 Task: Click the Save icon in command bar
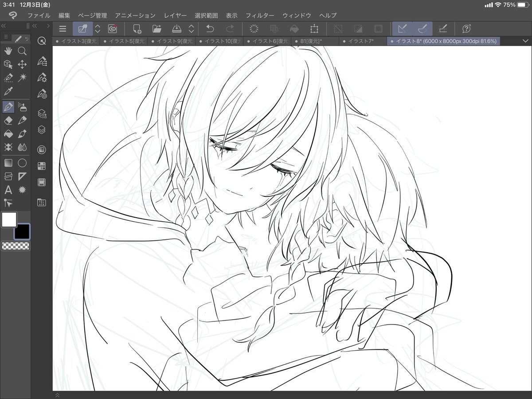(176, 29)
